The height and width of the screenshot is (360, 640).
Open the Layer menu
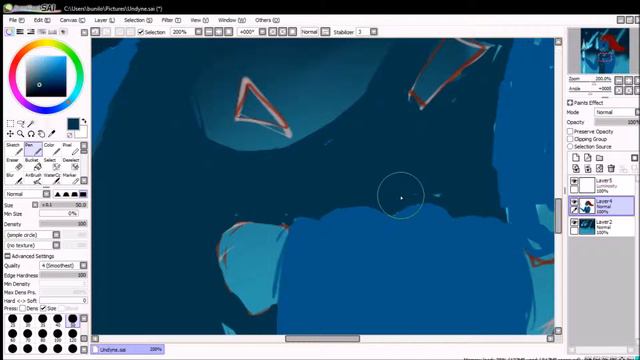[x=104, y=20]
